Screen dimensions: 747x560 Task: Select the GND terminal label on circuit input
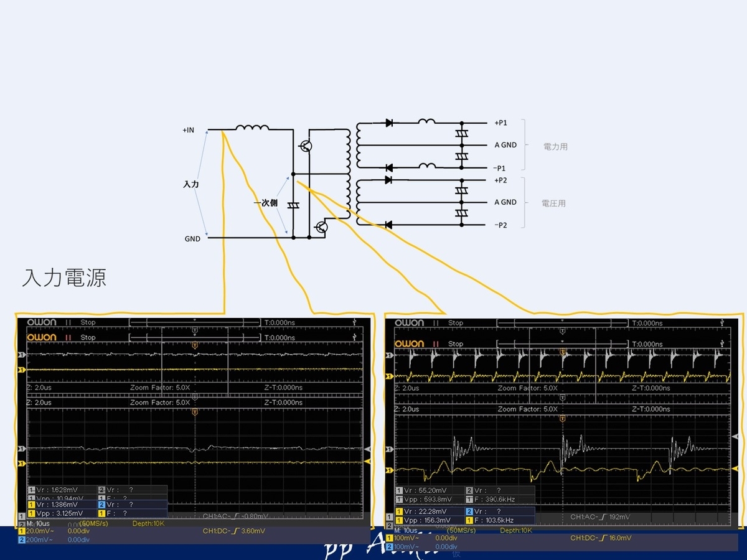[192, 239]
